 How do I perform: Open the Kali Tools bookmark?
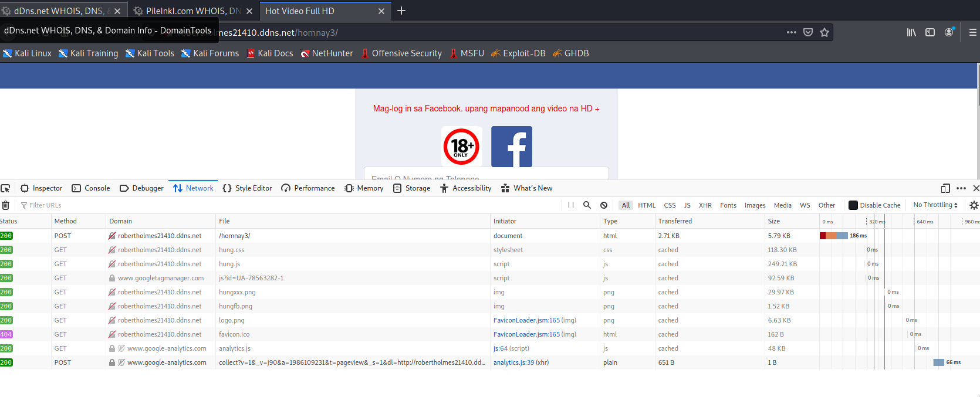click(x=150, y=53)
